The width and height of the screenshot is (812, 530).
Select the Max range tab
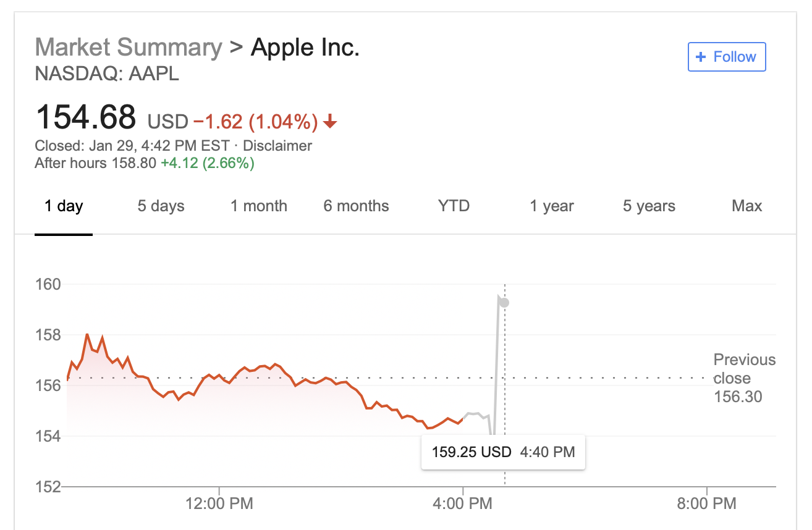coord(746,206)
